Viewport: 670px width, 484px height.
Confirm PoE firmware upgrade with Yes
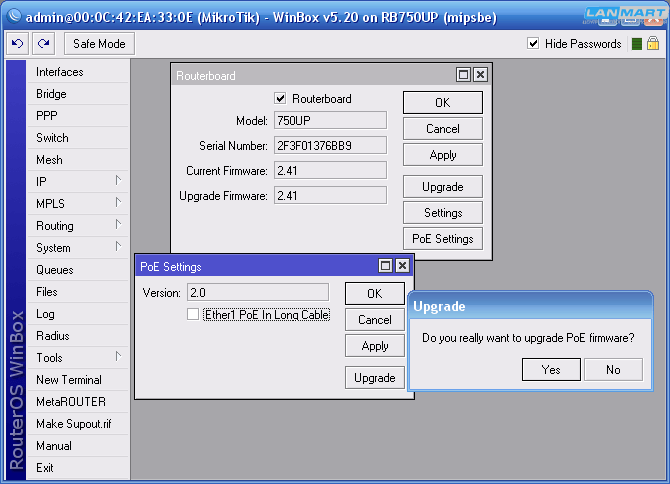[x=551, y=370]
